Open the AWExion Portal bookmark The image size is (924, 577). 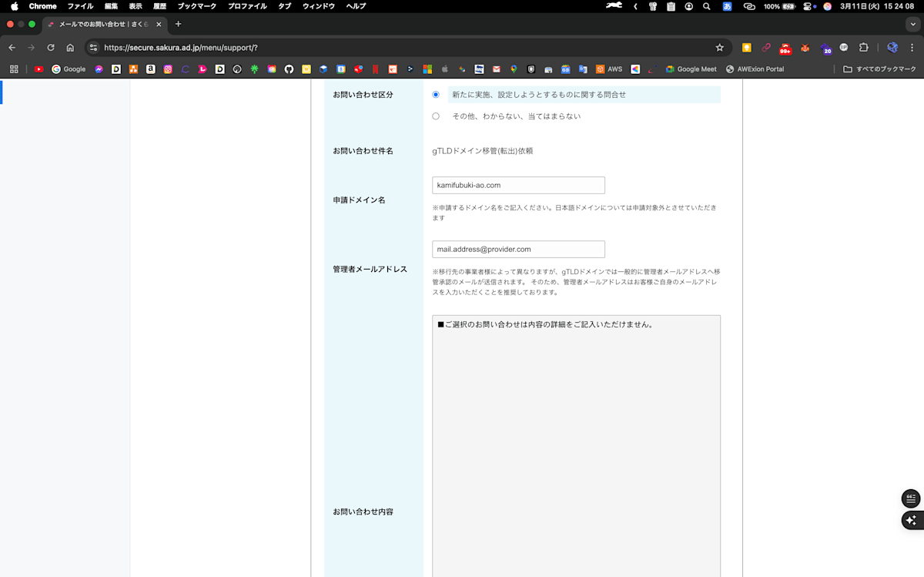click(x=755, y=69)
